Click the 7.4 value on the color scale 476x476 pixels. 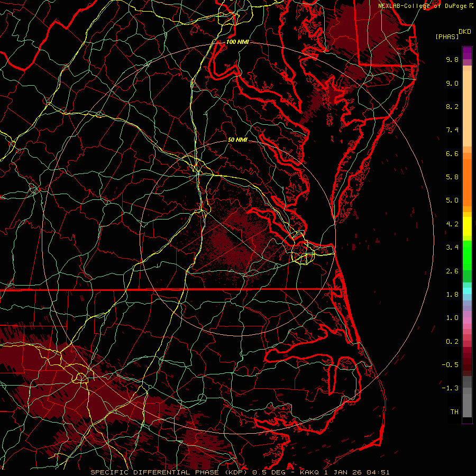[452, 130]
